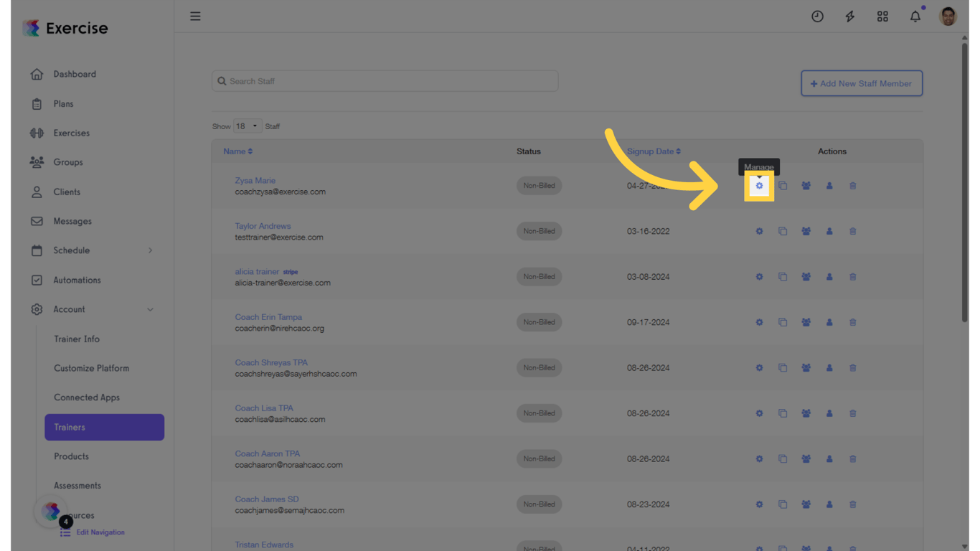Open the clients group icon for Coach Erin Tampa

coord(806,322)
